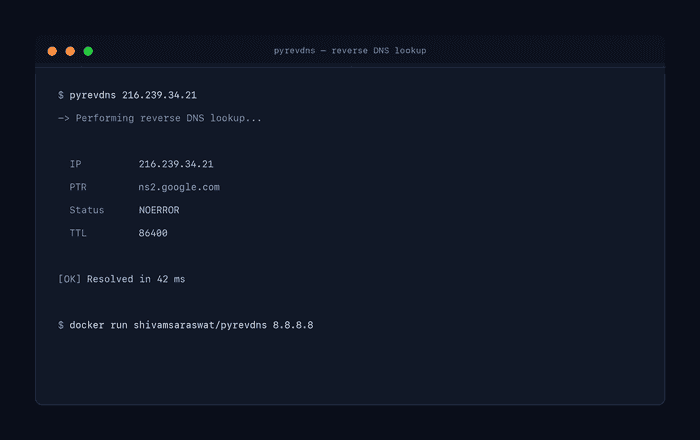The image size is (700, 440).
Task: Click the 'Performing reverse DNS lookup...' line
Action: pos(160,118)
